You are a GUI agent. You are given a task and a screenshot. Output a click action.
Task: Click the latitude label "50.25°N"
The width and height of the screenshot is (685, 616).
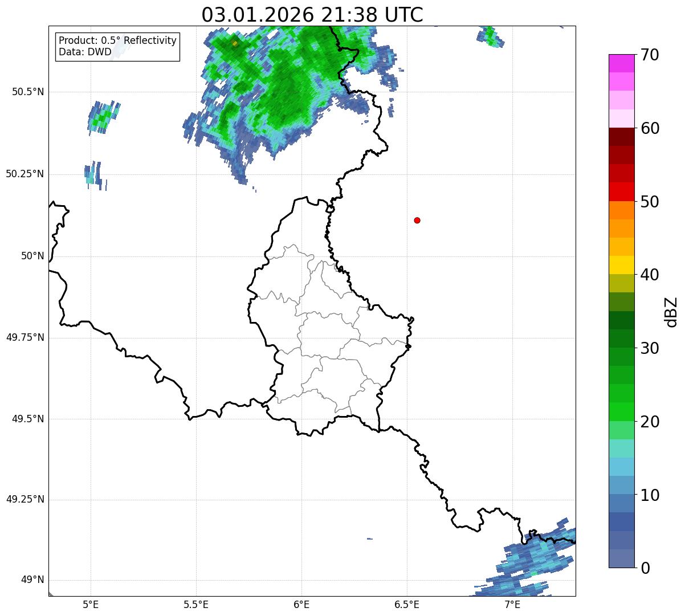pyautogui.click(x=25, y=174)
